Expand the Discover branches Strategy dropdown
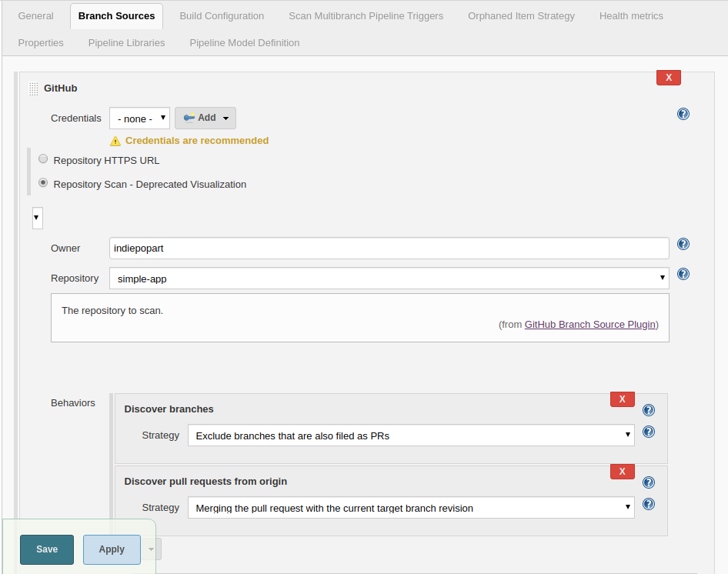 pyautogui.click(x=411, y=436)
